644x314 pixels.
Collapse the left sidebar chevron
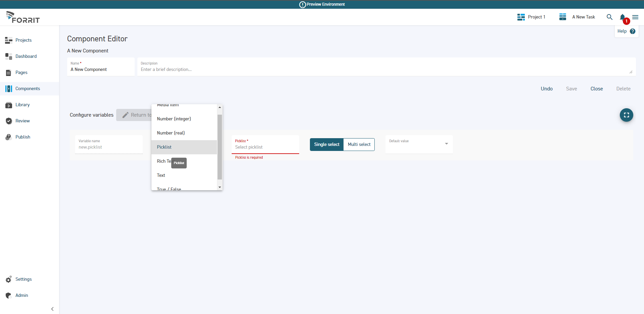[52, 309]
